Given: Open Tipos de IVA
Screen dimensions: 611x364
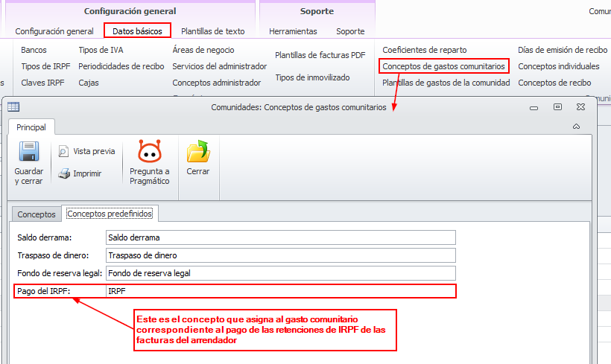Looking at the screenshot, I should click(x=101, y=50).
